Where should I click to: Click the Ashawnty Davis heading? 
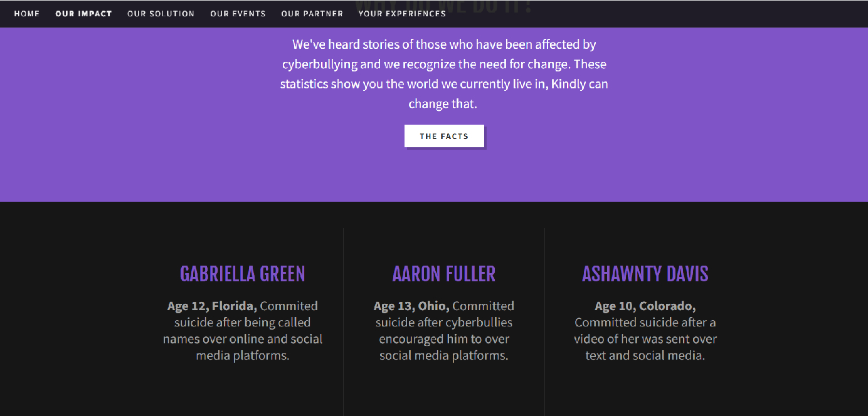click(x=645, y=274)
